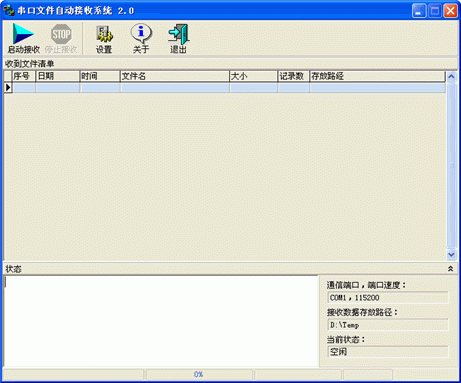Image resolution: width=461 pixels, height=383 pixels.
Task: Click the file list scrollbar up arrow
Action: pyautogui.click(x=451, y=76)
